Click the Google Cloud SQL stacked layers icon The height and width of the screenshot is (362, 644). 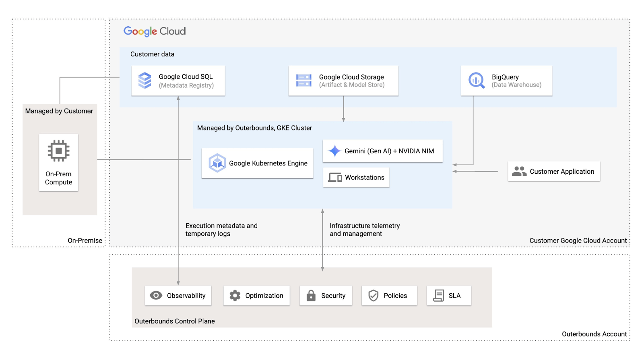pyautogui.click(x=144, y=80)
